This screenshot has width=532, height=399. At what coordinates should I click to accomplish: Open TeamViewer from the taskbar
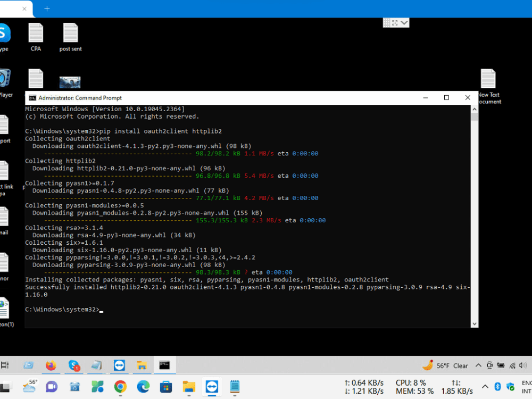pos(211,387)
